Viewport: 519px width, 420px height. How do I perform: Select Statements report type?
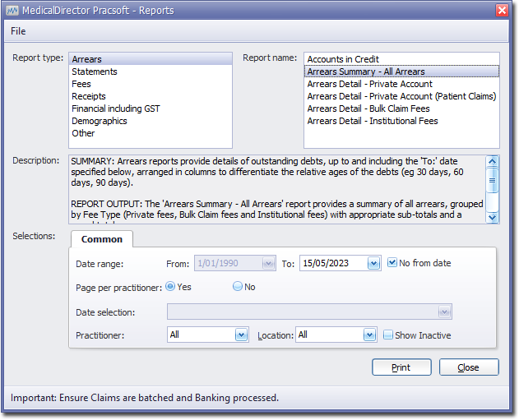(95, 72)
